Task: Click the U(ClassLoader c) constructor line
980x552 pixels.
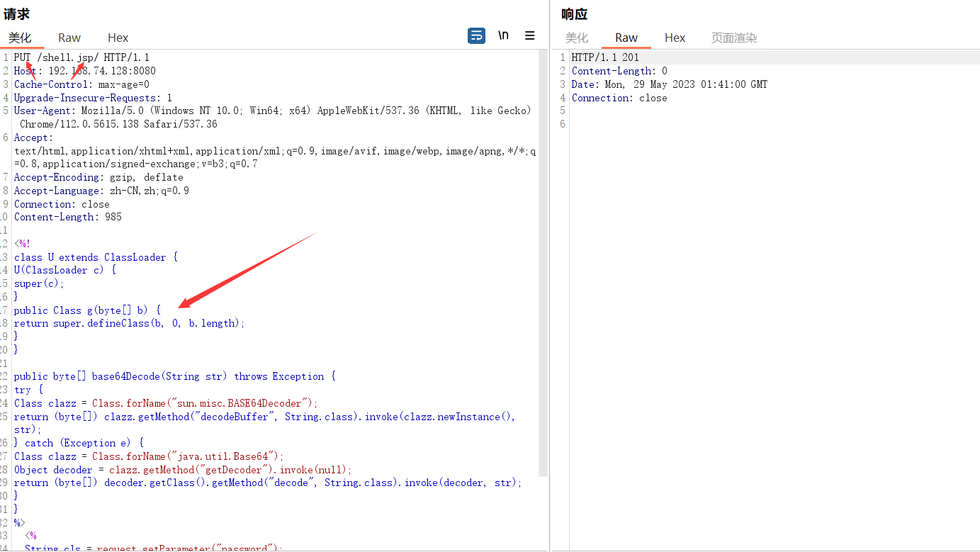Action: [64, 270]
